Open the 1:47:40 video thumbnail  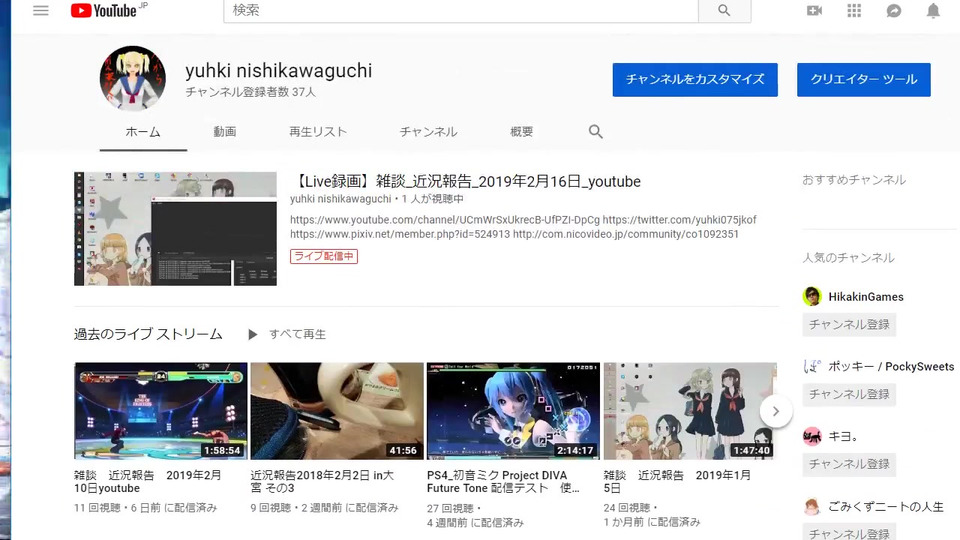pyautogui.click(x=690, y=411)
